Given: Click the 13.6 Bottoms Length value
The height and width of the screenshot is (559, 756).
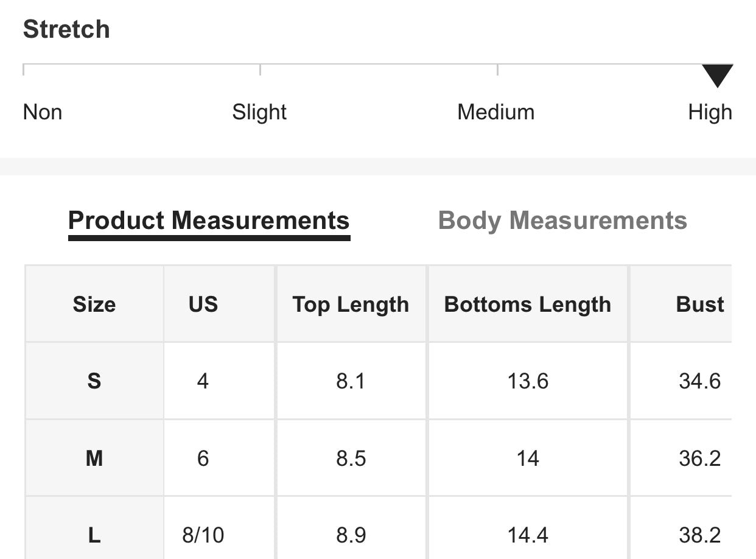Looking at the screenshot, I should point(527,381).
